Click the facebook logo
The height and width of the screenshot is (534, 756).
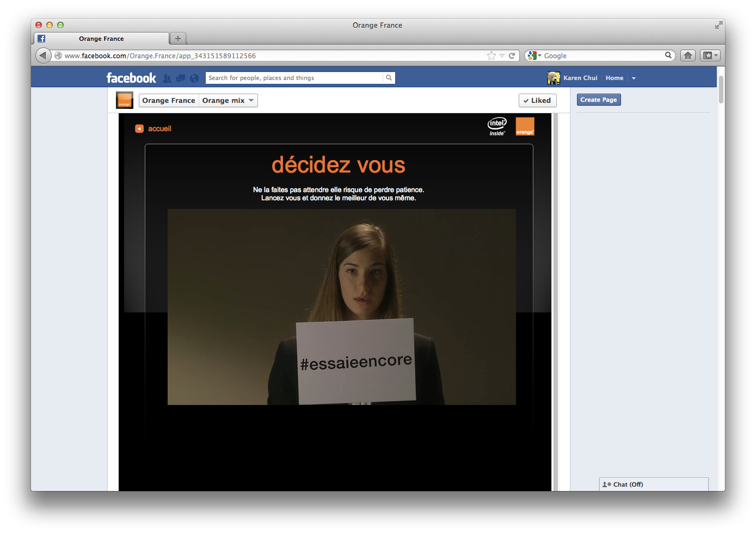(x=131, y=78)
